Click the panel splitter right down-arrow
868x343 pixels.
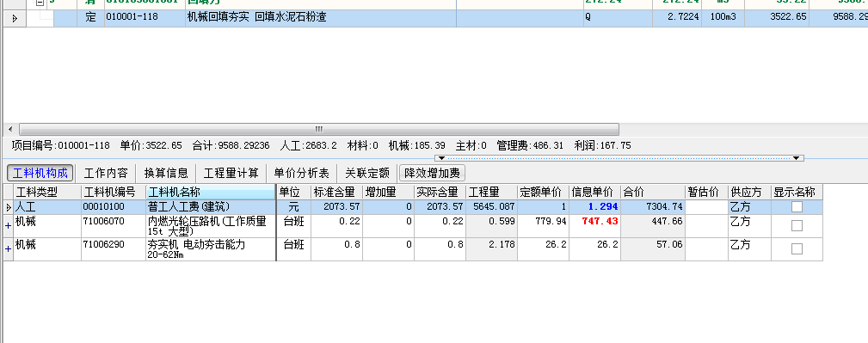797,158
